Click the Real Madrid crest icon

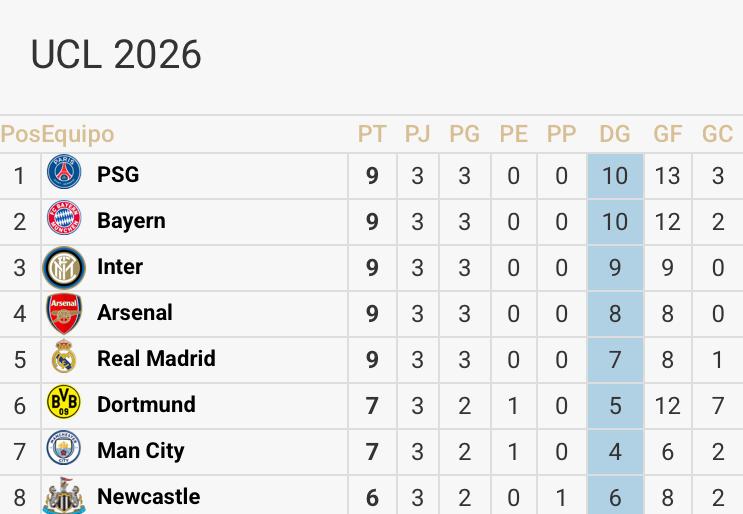click(64, 359)
